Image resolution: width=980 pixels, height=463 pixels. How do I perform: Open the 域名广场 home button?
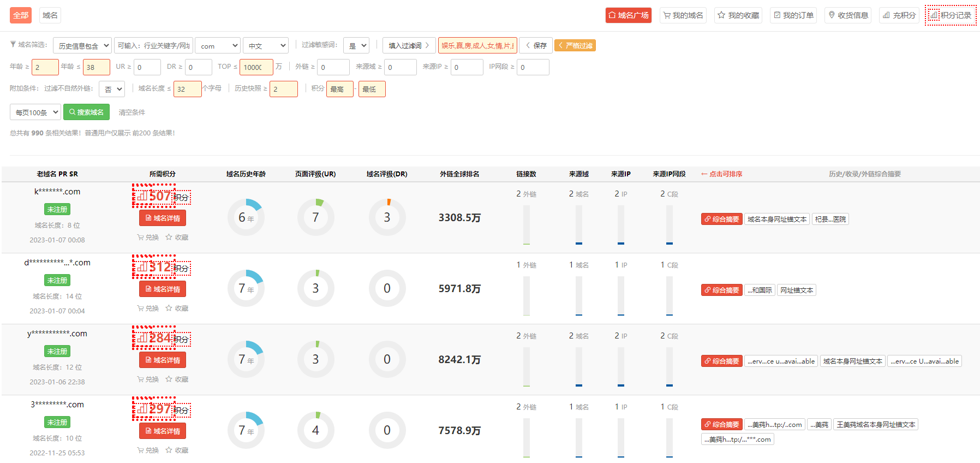pos(629,15)
